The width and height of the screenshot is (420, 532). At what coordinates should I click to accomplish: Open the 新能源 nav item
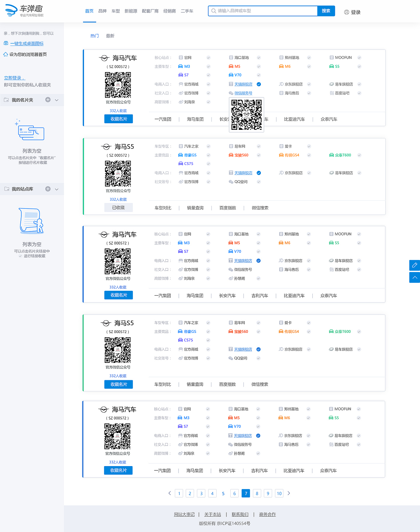tap(131, 11)
